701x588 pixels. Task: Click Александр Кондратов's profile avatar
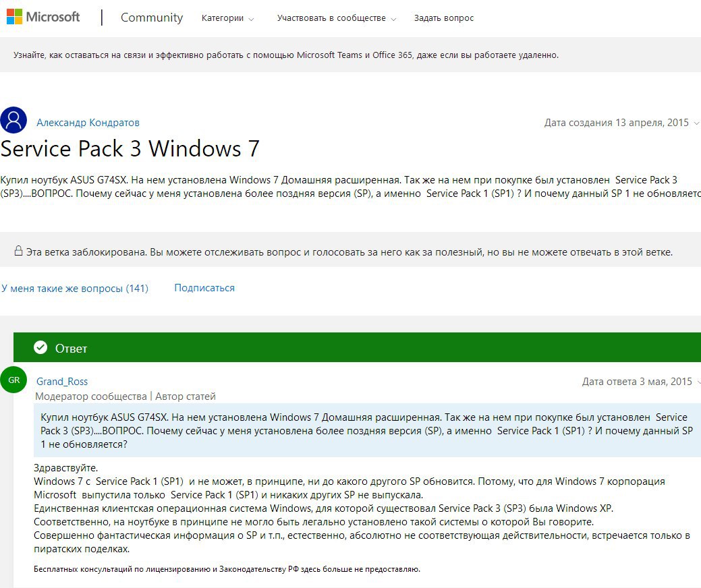13,120
